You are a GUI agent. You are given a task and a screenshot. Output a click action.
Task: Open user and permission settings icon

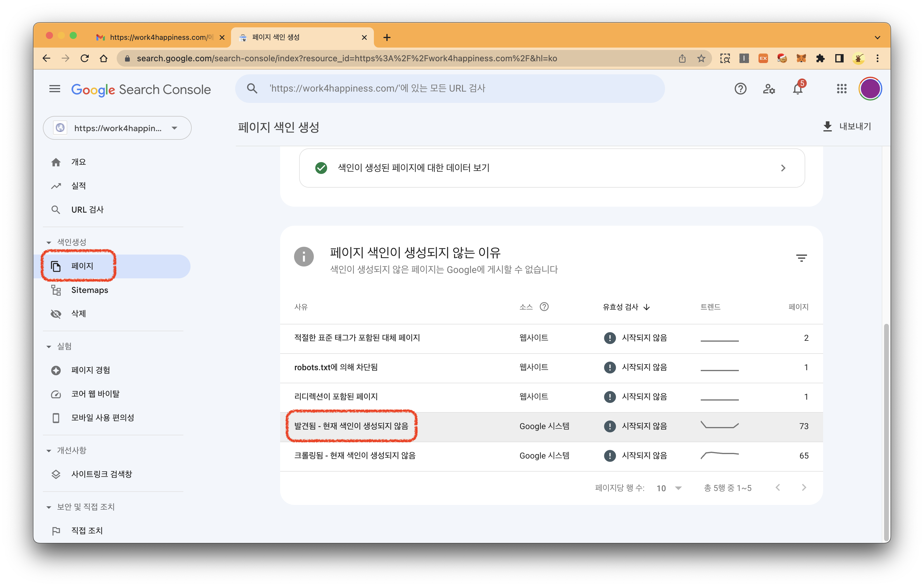click(769, 89)
